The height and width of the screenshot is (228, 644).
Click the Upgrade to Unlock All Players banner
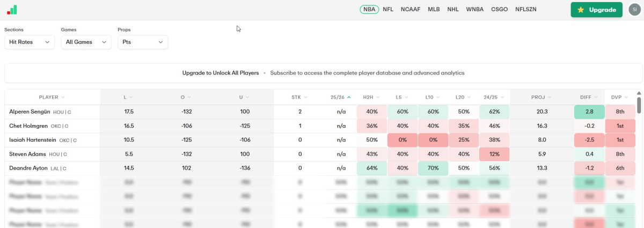coord(220,73)
